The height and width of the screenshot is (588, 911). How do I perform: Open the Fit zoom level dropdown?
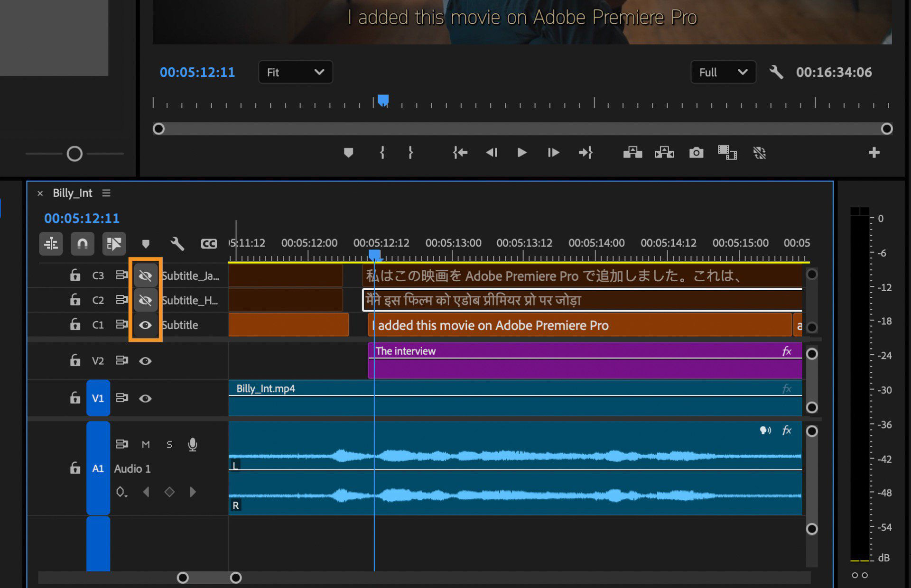point(295,72)
